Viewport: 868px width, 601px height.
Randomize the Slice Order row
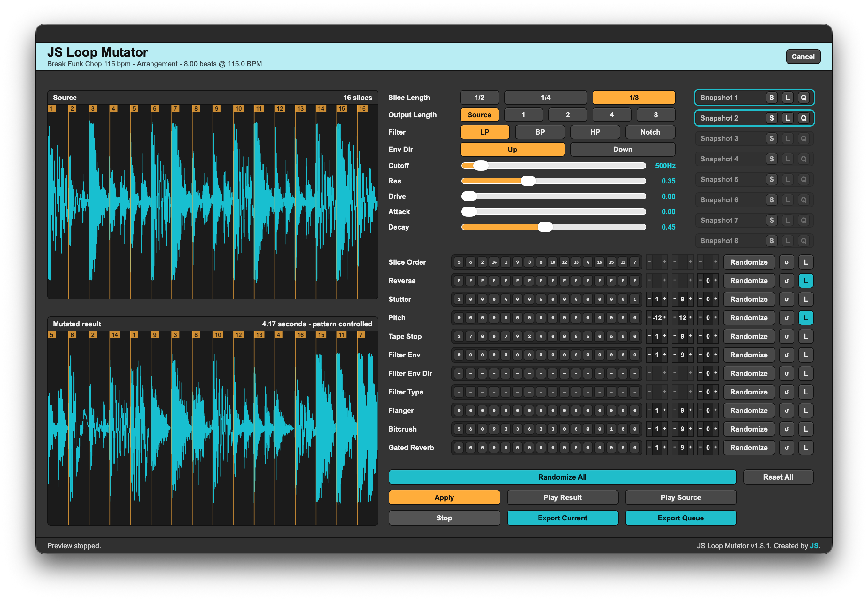[749, 262]
